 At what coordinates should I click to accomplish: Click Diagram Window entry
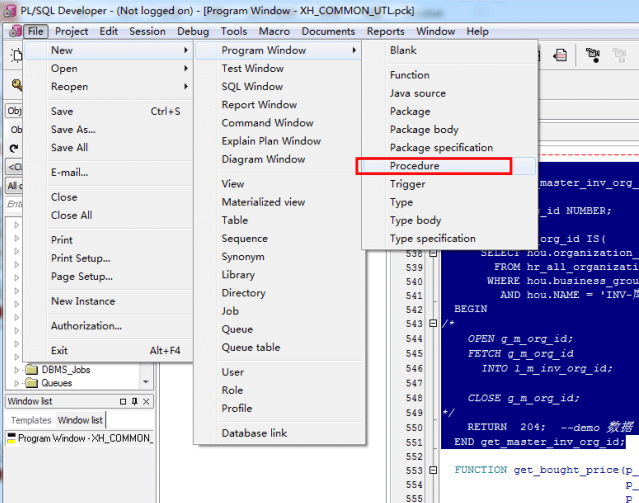(x=278, y=159)
